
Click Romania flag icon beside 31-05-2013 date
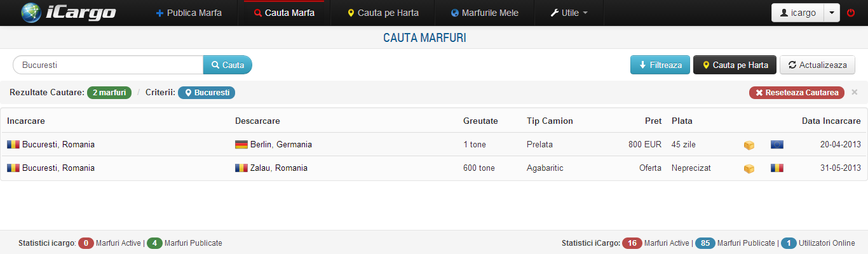pos(776,168)
